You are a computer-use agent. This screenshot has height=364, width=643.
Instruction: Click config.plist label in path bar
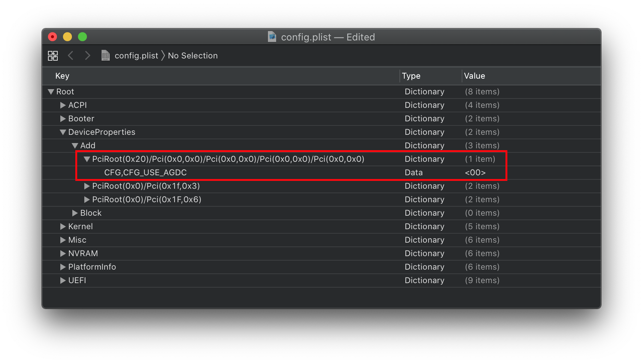click(x=136, y=56)
